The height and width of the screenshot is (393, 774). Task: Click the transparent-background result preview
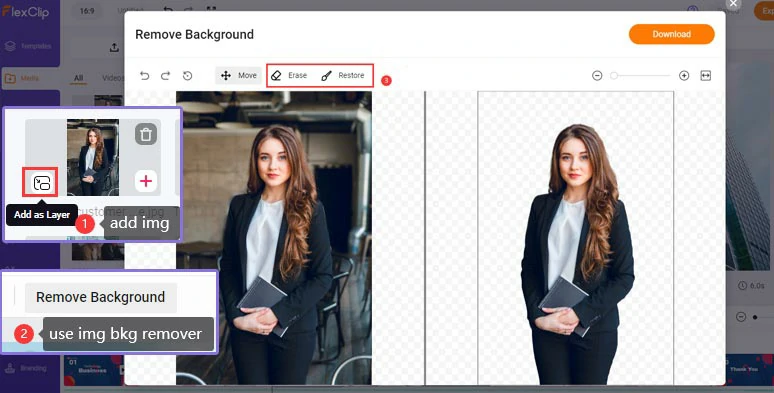pos(576,237)
